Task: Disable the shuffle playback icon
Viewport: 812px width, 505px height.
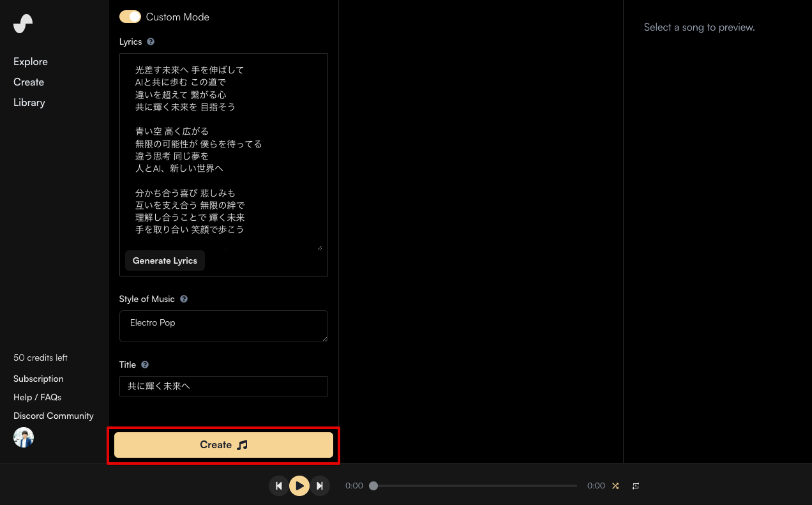Action: [x=615, y=485]
